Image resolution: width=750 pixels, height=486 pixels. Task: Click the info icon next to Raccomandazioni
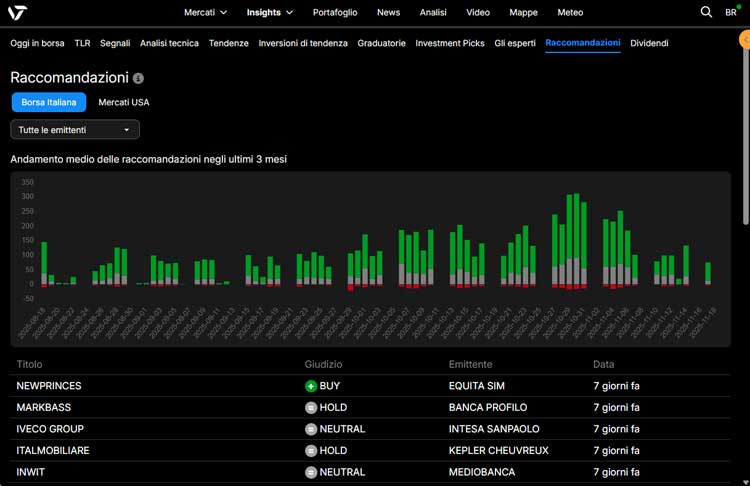point(138,78)
